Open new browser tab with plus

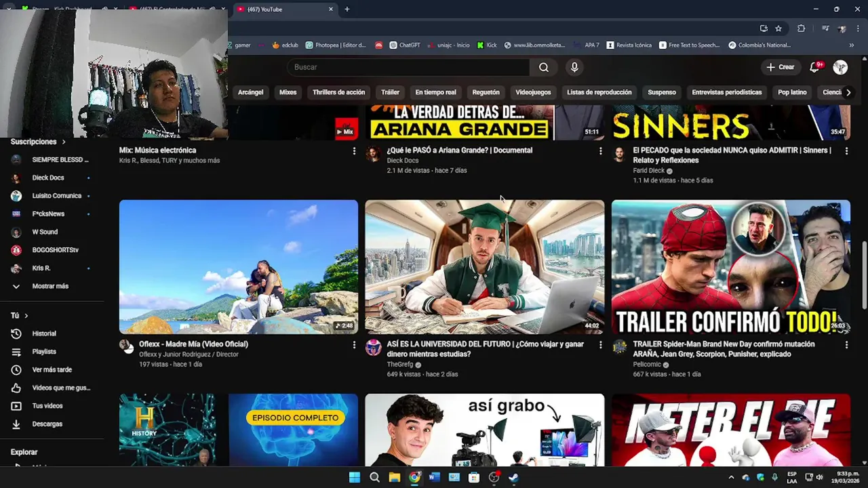(347, 9)
